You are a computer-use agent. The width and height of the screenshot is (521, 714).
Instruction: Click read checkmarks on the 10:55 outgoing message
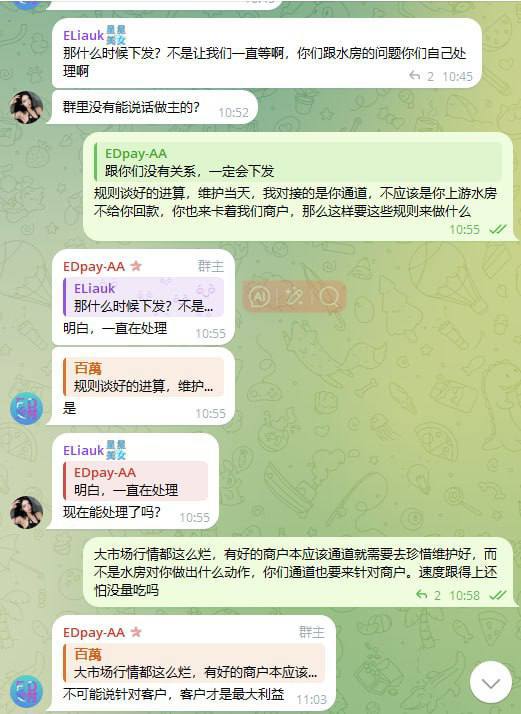[x=498, y=229]
